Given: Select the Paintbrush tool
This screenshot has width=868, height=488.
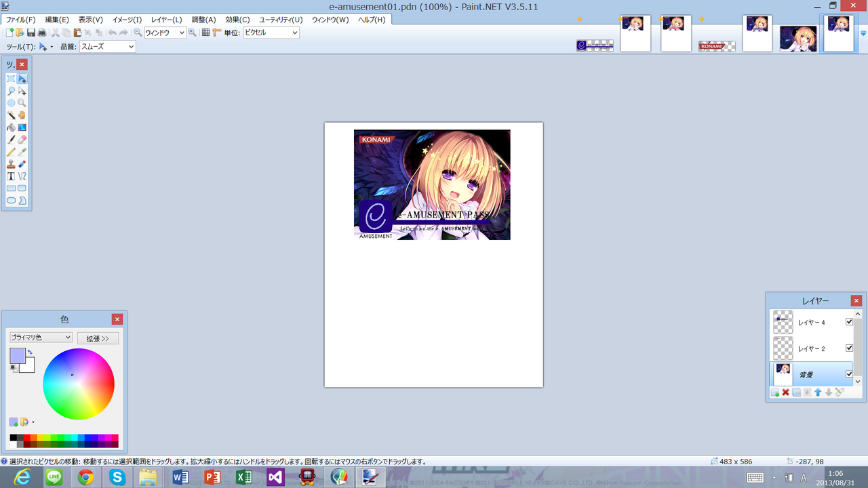Looking at the screenshot, I should pyautogui.click(x=11, y=140).
